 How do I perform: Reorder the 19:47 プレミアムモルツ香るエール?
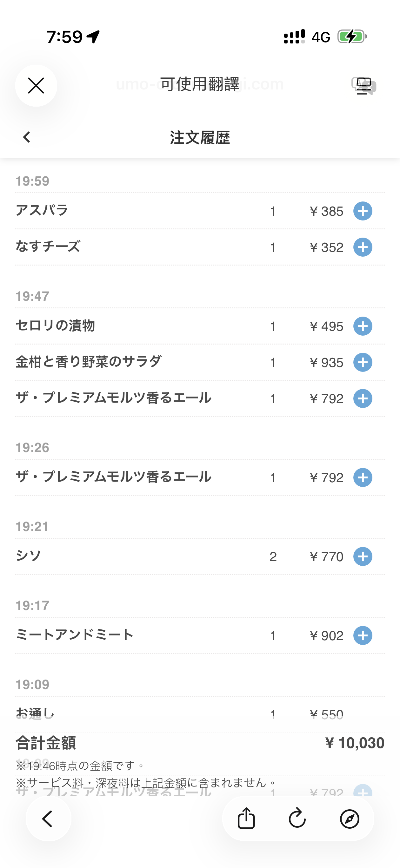[363, 398]
